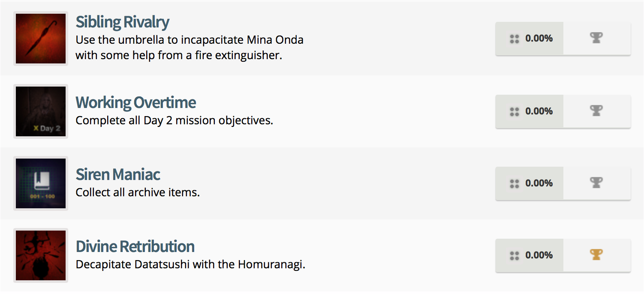Click the Divine Retribution red trophy image
This screenshot has height=294, width=644.
point(41,255)
